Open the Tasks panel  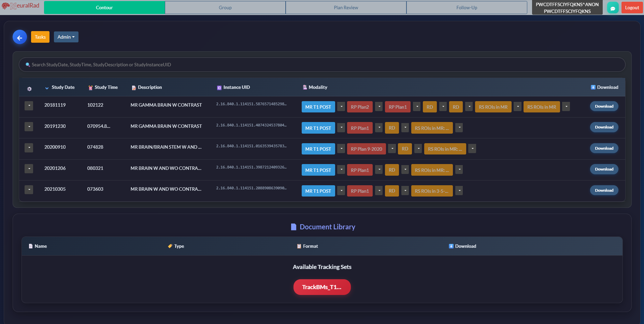40,37
